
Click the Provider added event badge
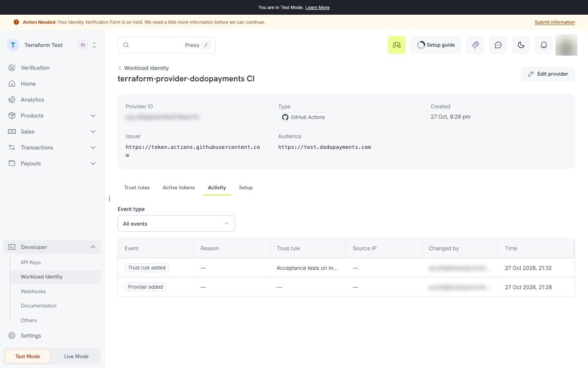tap(145, 287)
